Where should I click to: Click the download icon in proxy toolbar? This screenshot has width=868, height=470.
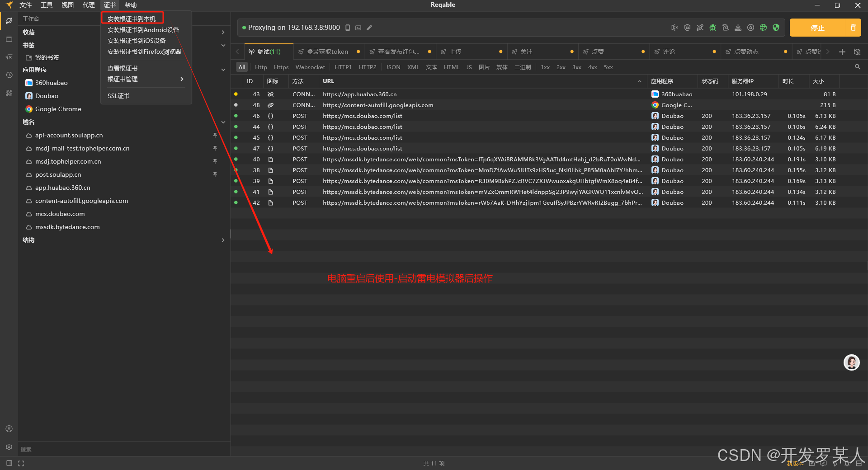(x=738, y=28)
